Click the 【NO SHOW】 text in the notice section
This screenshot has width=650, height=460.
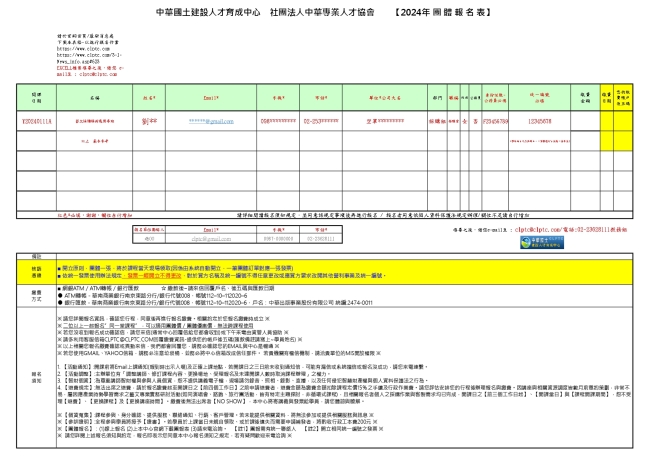231,401
